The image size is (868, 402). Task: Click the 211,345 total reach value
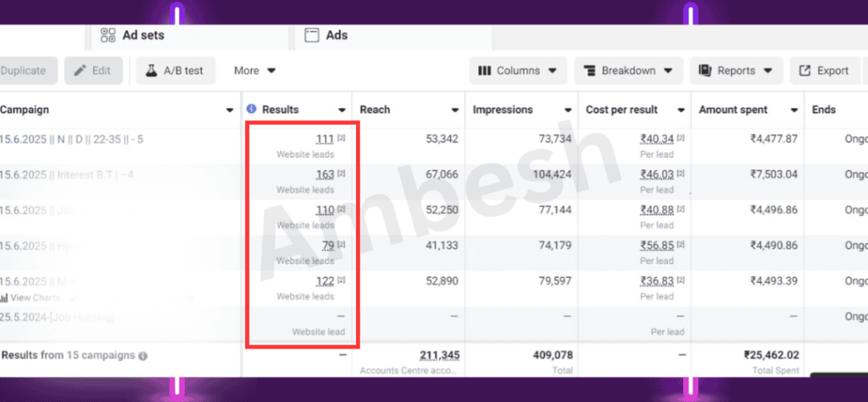click(439, 355)
